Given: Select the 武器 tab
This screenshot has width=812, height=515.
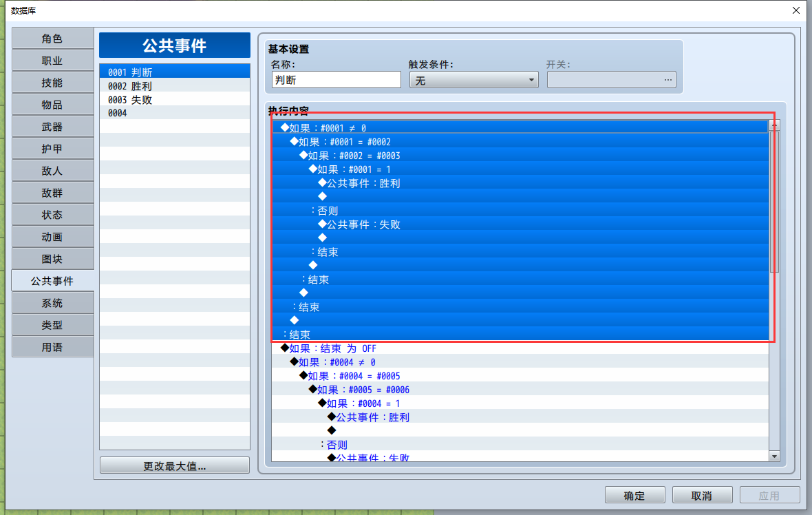Looking at the screenshot, I should 52,127.
